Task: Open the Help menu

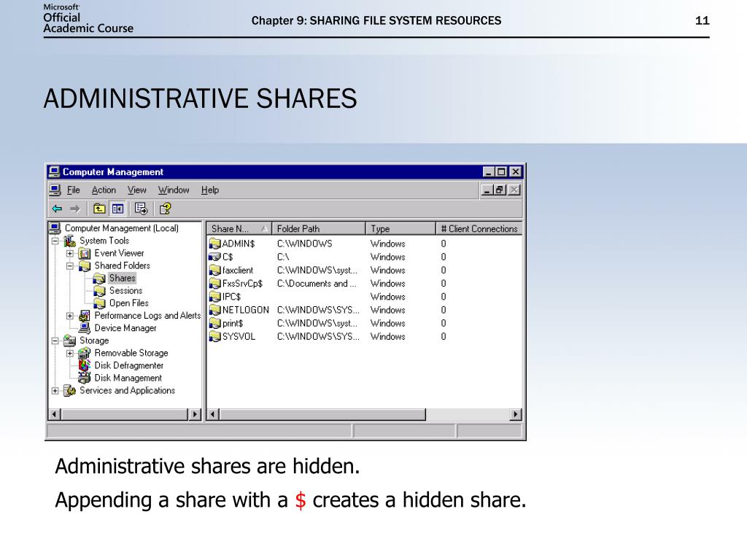Action: tap(209, 190)
